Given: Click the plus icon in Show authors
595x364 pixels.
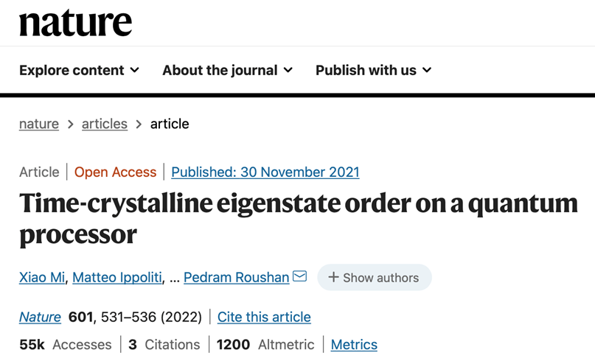Looking at the screenshot, I should 333,277.
